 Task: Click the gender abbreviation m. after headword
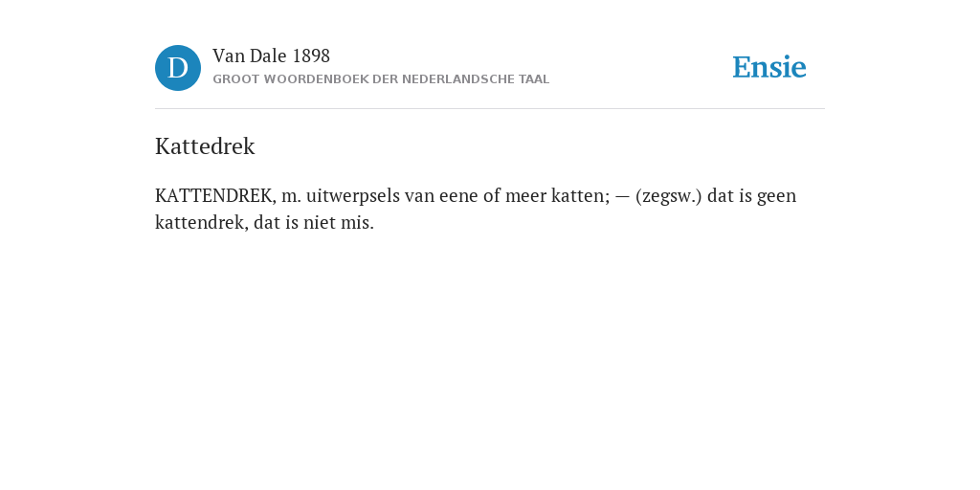coord(291,197)
